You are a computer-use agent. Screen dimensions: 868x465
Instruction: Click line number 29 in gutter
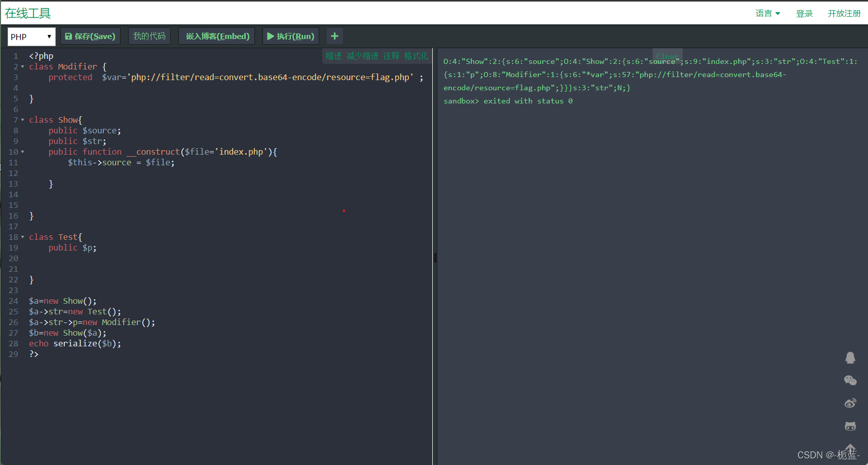(x=13, y=354)
